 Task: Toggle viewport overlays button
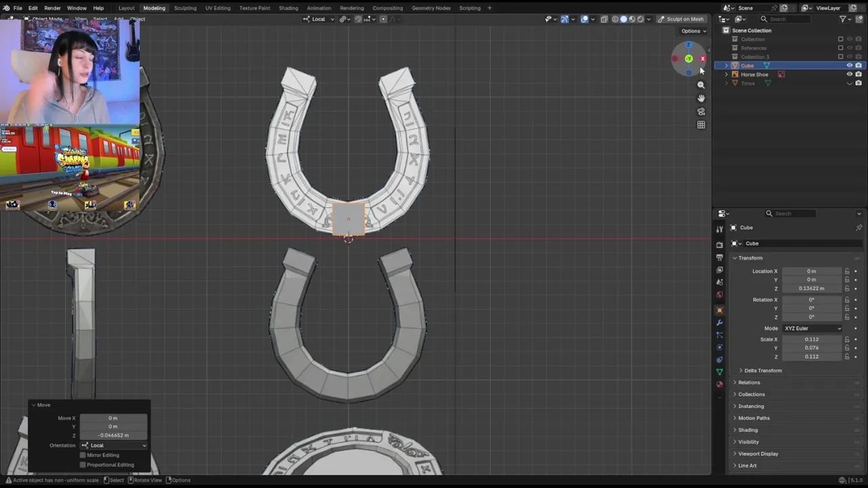[x=584, y=19]
